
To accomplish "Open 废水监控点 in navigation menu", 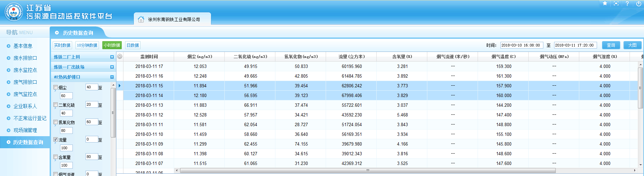I will pos(25,70).
